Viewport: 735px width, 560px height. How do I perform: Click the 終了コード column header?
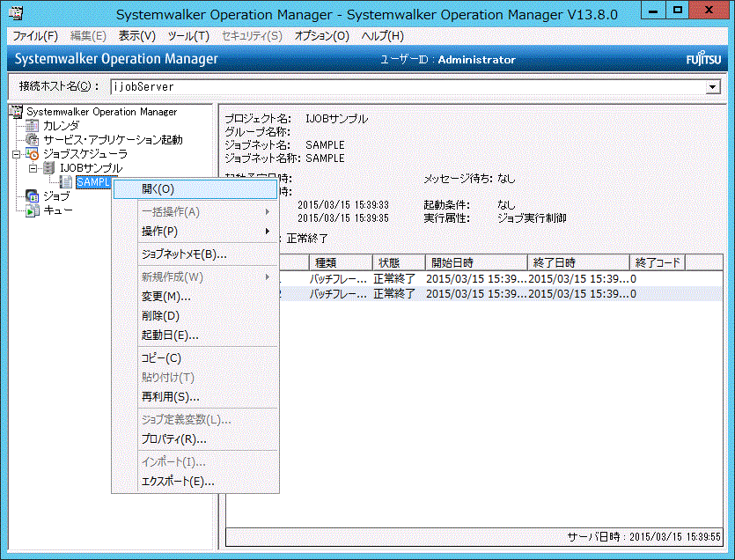(x=658, y=262)
